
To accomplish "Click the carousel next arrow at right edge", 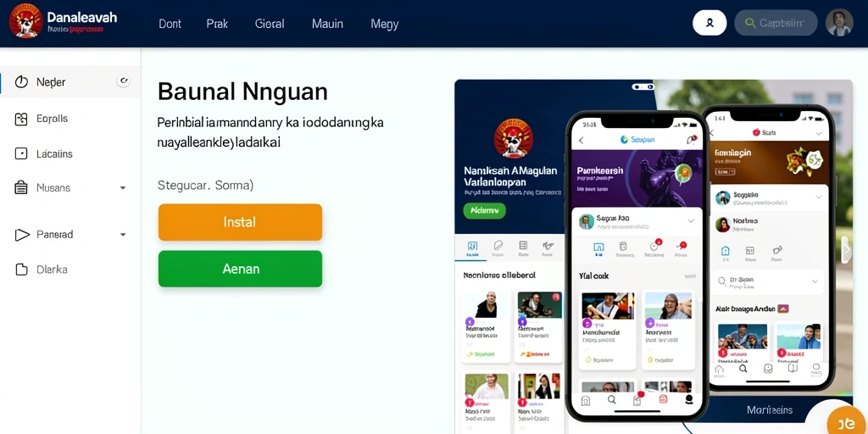I will pos(846,250).
